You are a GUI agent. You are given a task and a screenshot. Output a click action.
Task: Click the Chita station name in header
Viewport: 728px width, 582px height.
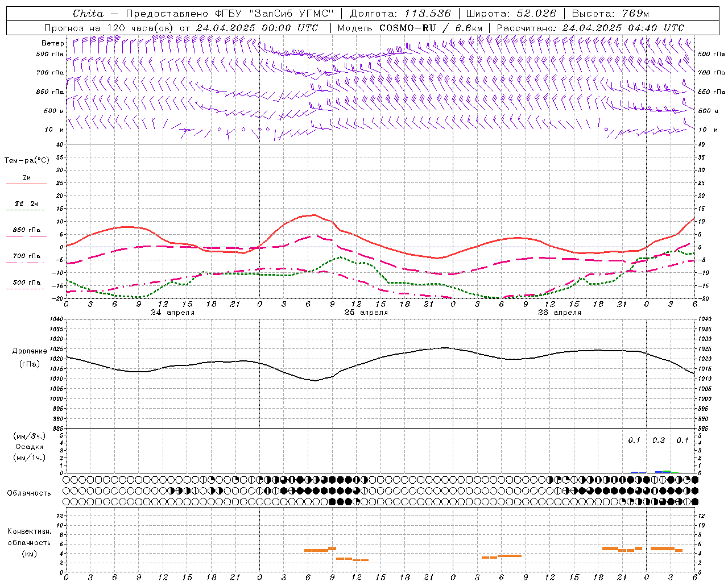coord(88,14)
